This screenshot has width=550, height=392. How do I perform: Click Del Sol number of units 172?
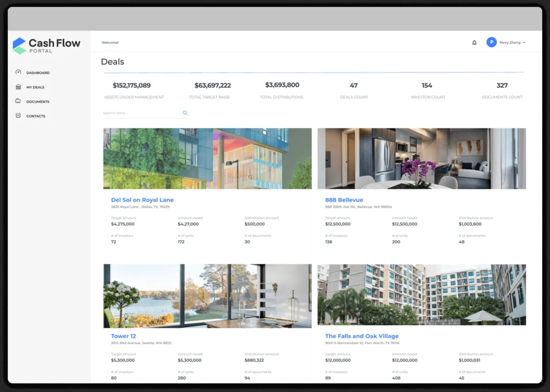point(181,242)
